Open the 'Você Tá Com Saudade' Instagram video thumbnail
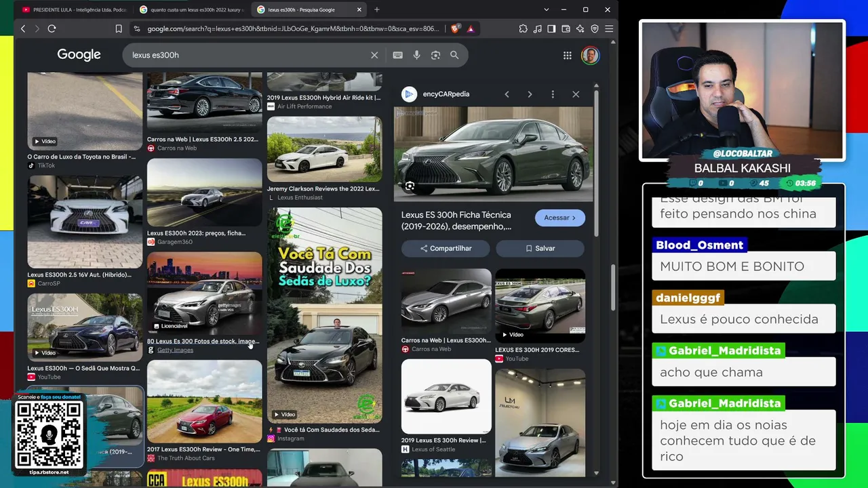Image resolution: width=868 pixels, height=488 pixels. click(x=324, y=315)
